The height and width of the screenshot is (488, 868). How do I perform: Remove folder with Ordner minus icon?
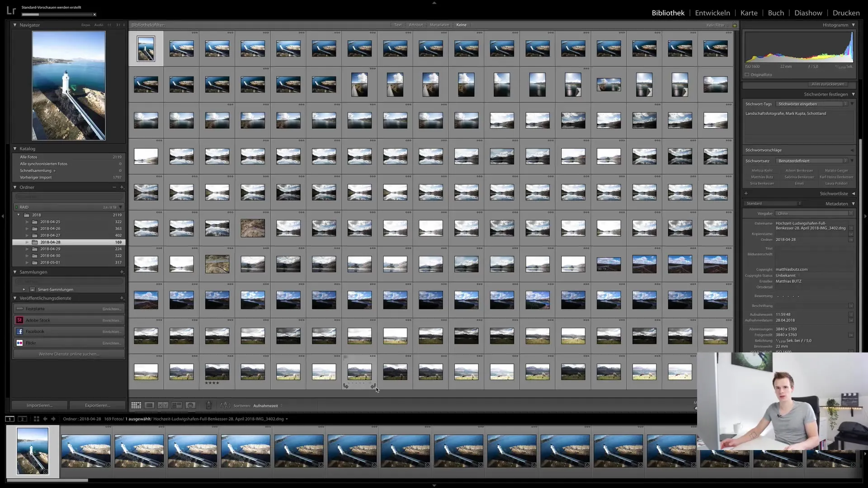point(114,187)
